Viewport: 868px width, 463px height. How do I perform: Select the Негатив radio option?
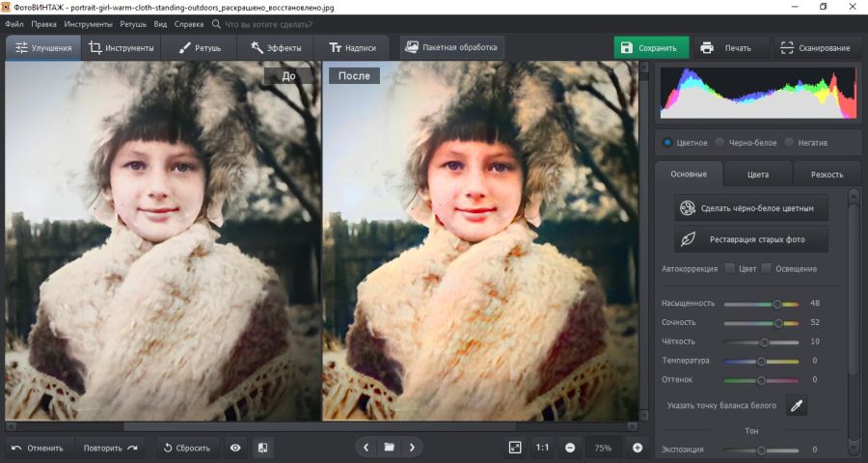[x=789, y=143]
